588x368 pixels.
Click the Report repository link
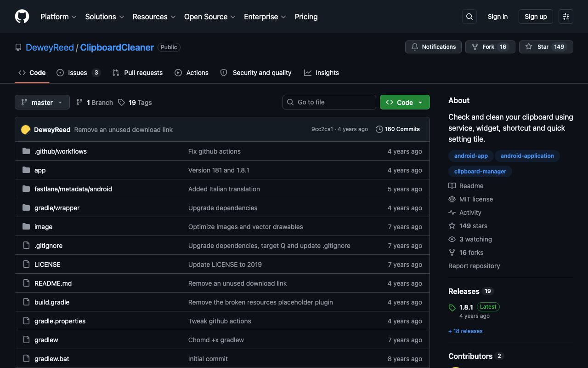point(474,266)
